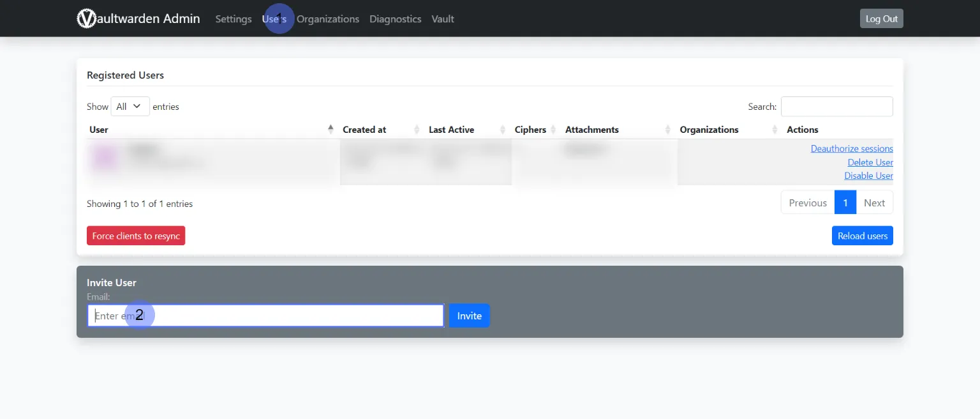
Task: Sort table by Last Active column
Action: click(x=468, y=130)
